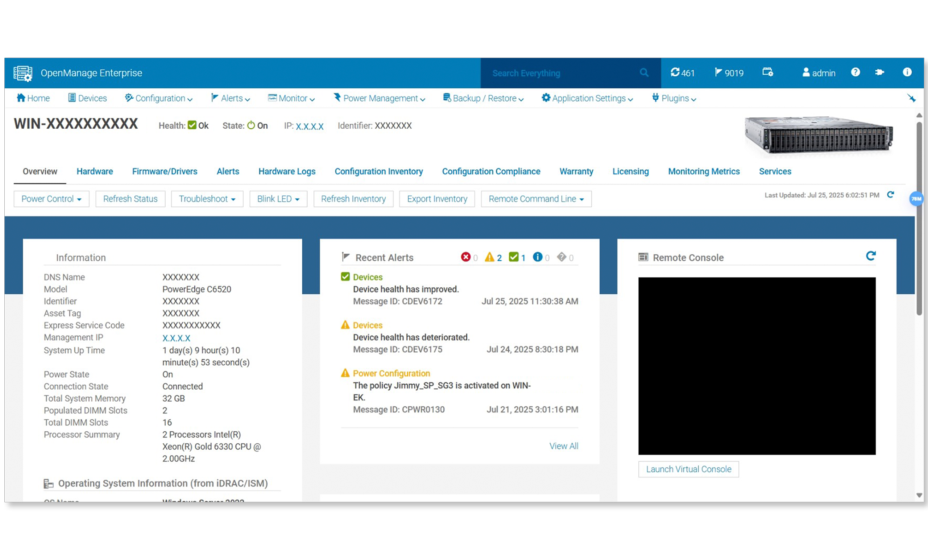This screenshot has width=928, height=560.
Task: Refresh the Remote Console panel
Action: coord(871,256)
